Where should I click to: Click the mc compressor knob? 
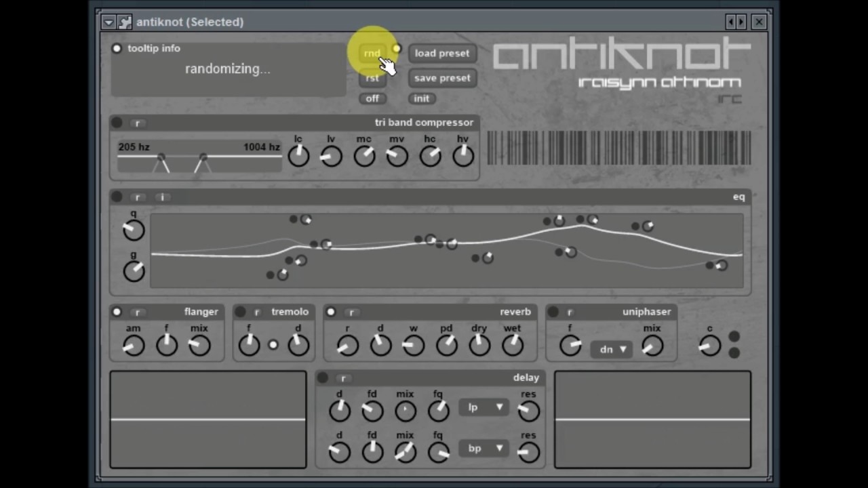[364, 156]
